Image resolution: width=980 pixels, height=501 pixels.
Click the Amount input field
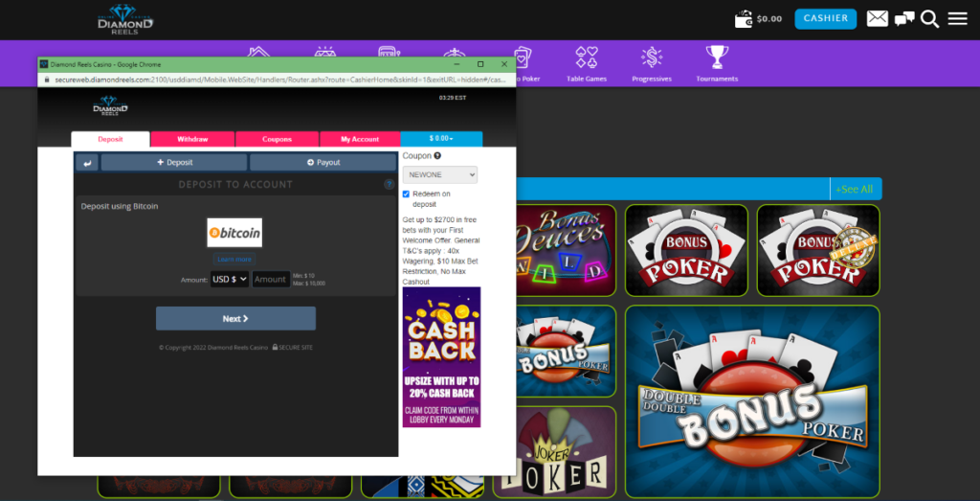(x=271, y=280)
